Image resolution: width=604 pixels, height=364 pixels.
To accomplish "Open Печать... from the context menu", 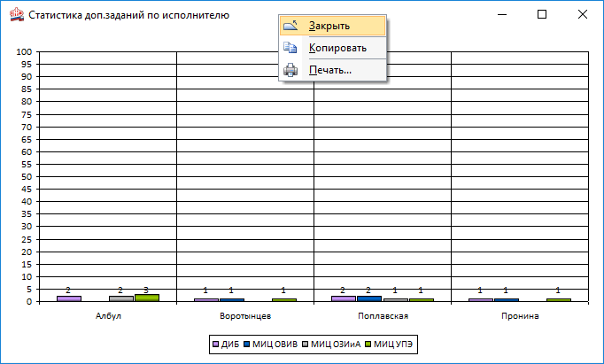I will (x=329, y=70).
